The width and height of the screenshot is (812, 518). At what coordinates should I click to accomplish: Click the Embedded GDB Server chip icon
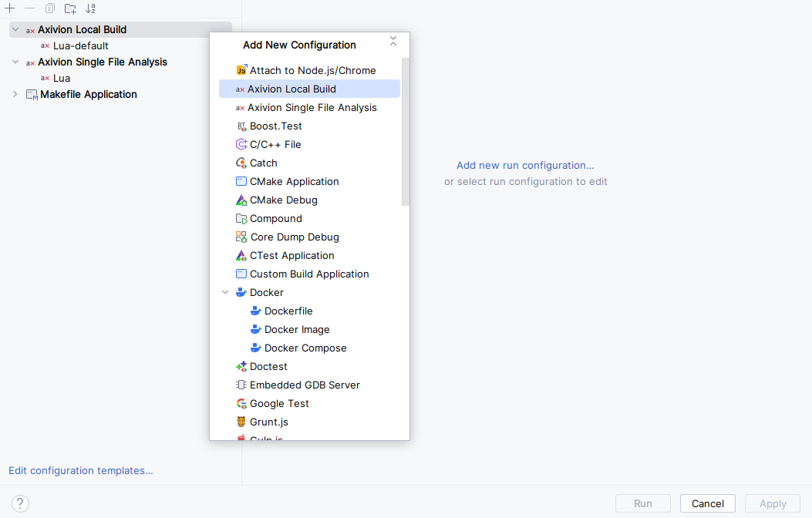point(241,385)
